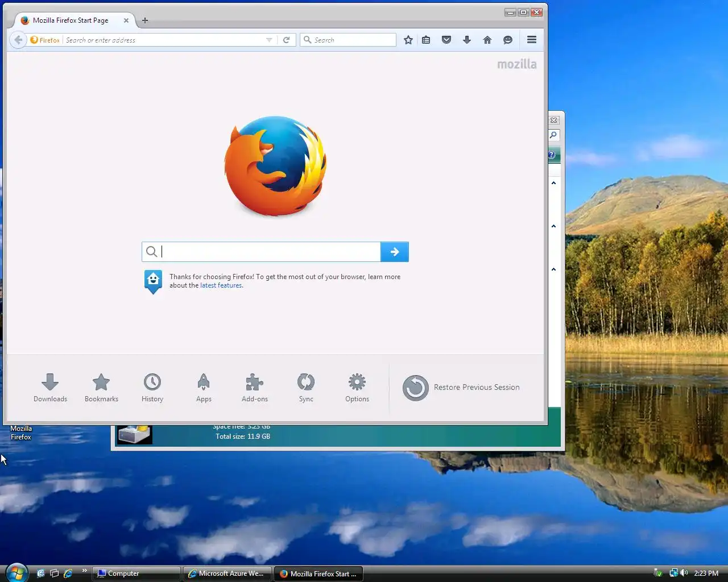Open Bookmarks from the start page launcher
The height and width of the screenshot is (582, 728).
[101, 388]
